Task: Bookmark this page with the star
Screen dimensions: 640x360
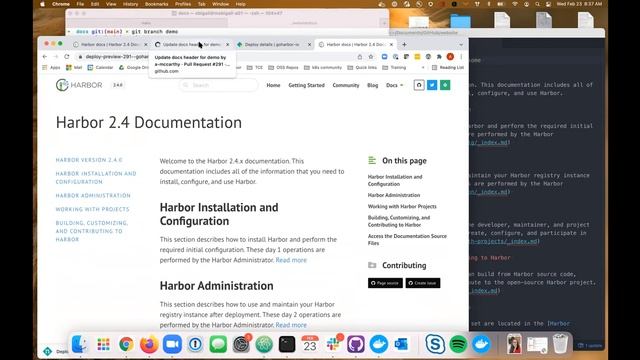Action: click(371, 57)
